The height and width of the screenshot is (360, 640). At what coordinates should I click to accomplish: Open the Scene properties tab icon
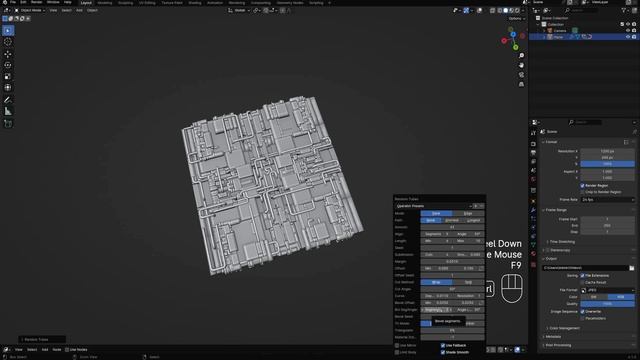(x=533, y=170)
